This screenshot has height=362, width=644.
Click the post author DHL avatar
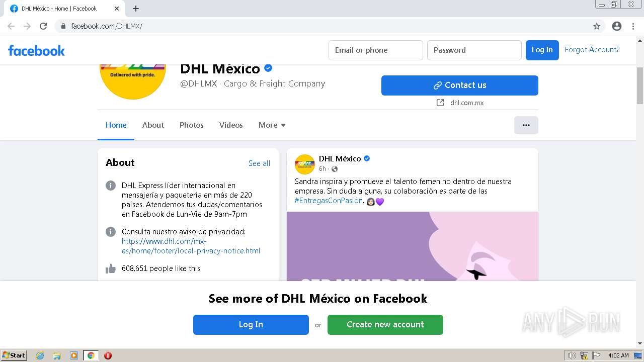(305, 164)
